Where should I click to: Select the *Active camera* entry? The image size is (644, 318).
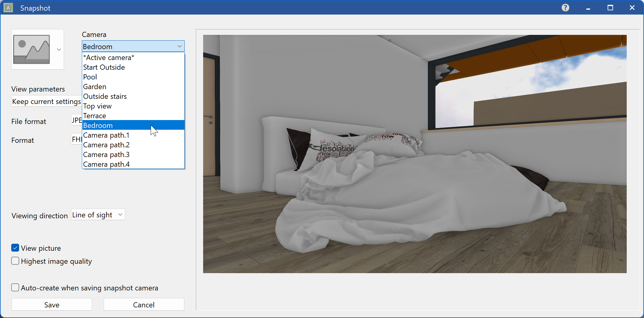click(x=109, y=57)
